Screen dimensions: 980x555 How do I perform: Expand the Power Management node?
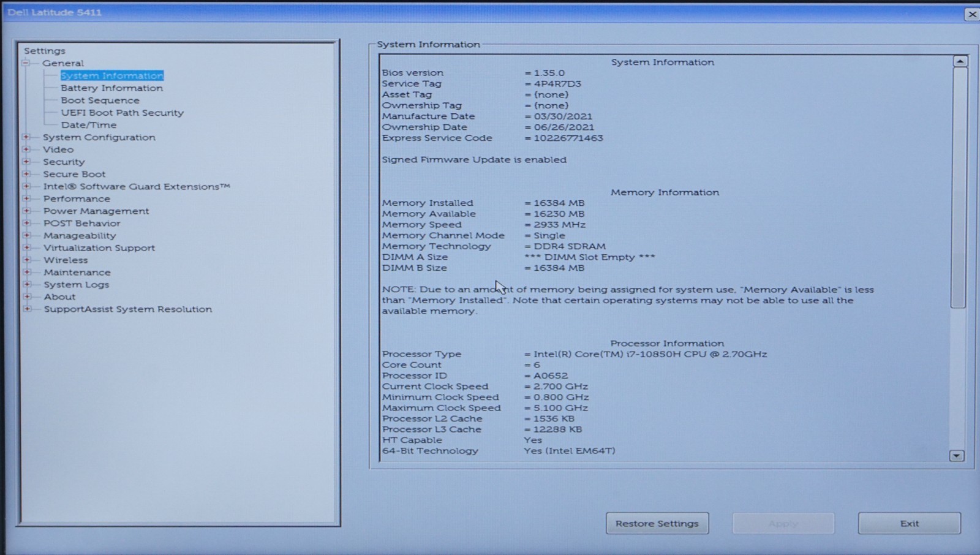[26, 211]
